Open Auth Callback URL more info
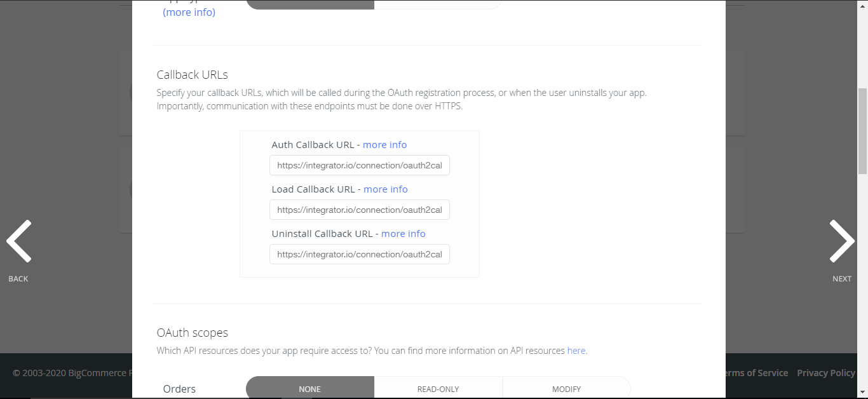 pyautogui.click(x=384, y=145)
